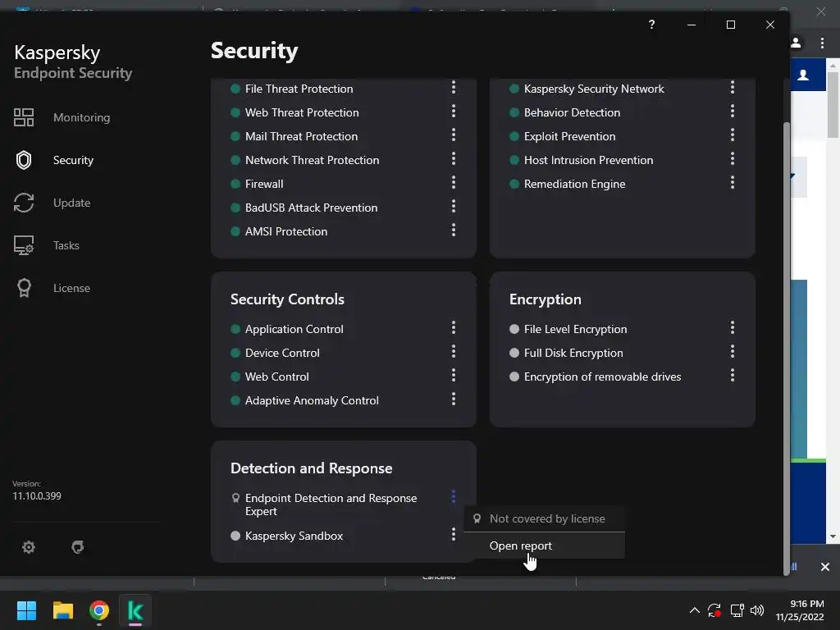Click Not covered by license menu entry
The width and height of the screenshot is (840, 630).
tap(544, 518)
